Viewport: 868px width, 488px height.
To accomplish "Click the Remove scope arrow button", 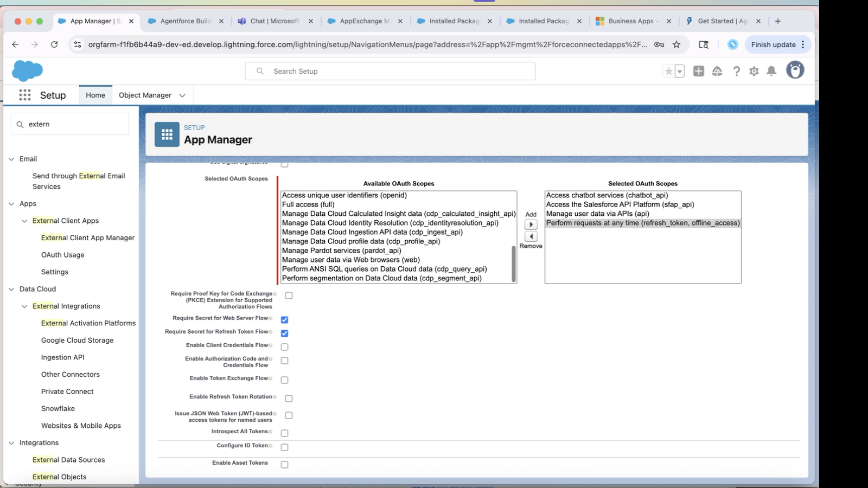I will click(x=531, y=236).
